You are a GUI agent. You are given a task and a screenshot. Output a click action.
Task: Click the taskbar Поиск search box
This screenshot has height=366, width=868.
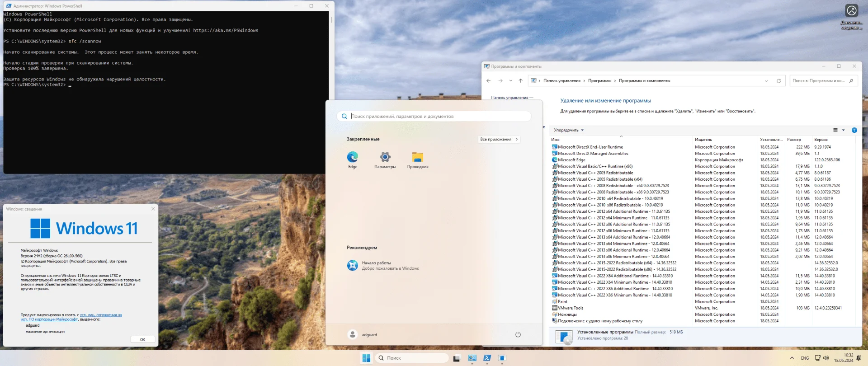412,358
